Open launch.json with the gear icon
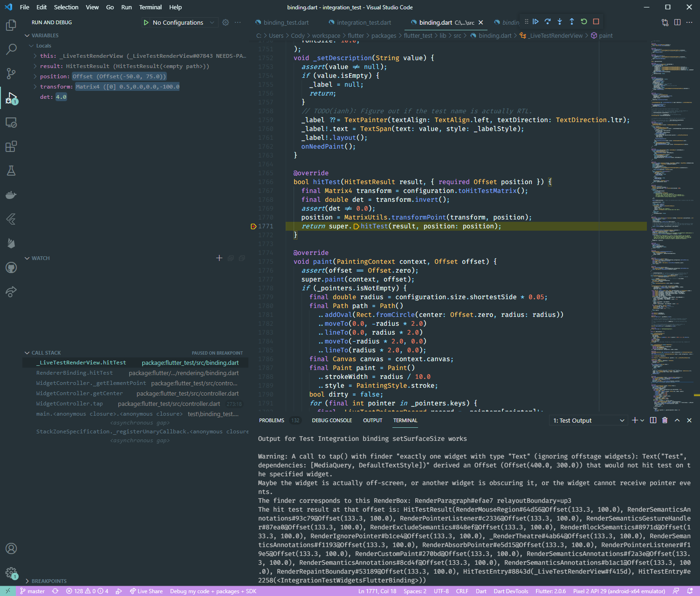Viewport: 700px width, 596px height. 226,22
